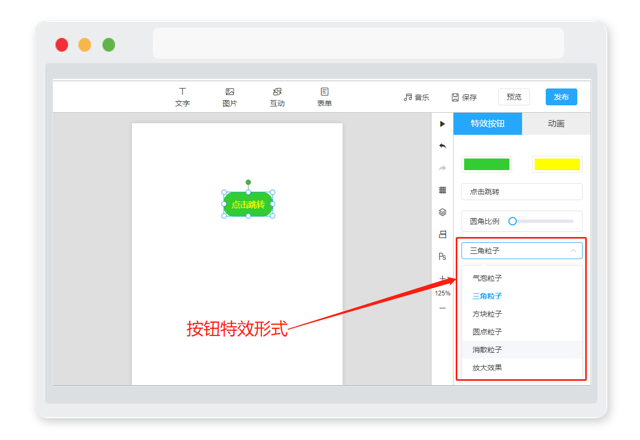Click the play preview triangle icon
Image resolution: width=640 pixels, height=440 pixels.
(442, 124)
